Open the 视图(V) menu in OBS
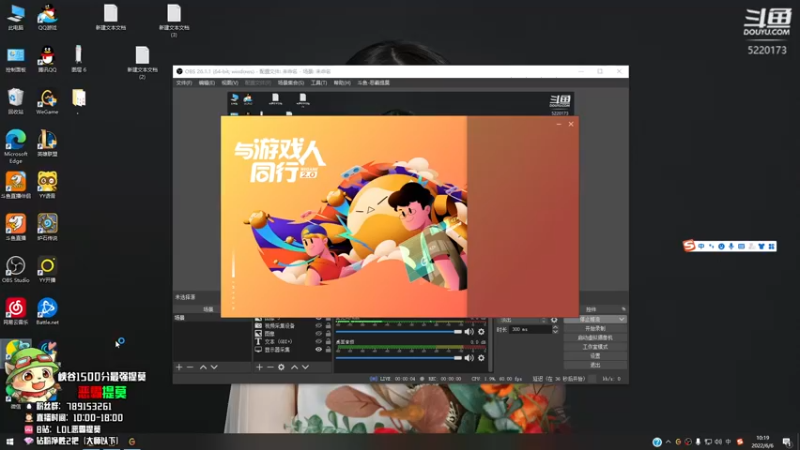Viewport: 800px width, 450px height. (x=230, y=83)
